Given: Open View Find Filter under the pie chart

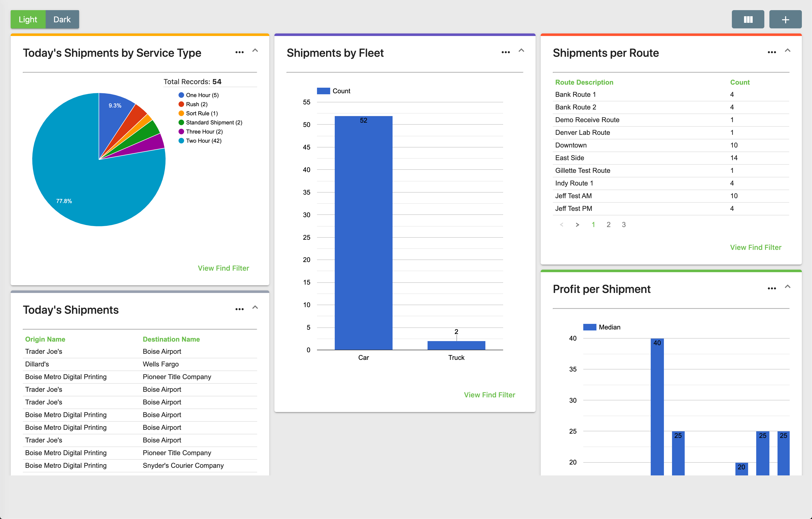Looking at the screenshot, I should [223, 268].
